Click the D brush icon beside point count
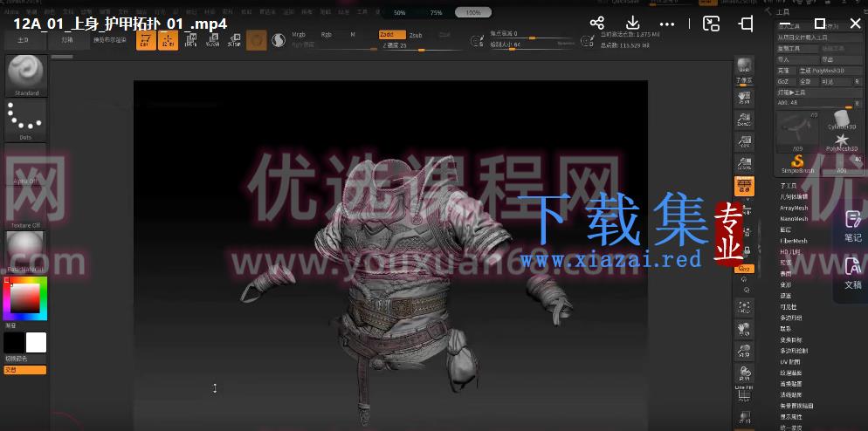Screen dimensions: 868x431 coord(588,40)
